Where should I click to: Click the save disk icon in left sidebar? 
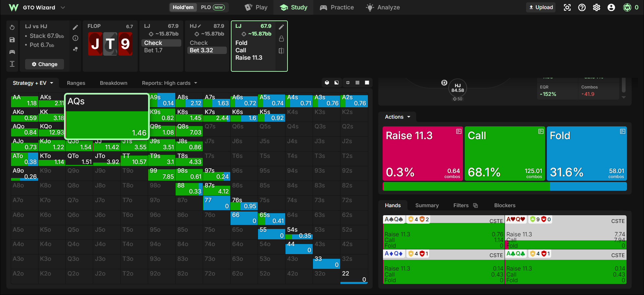pos(12,40)
